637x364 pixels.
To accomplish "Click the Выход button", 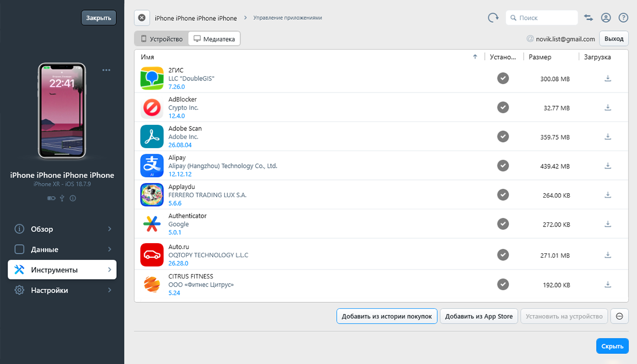I will click(x=614, y=39).
